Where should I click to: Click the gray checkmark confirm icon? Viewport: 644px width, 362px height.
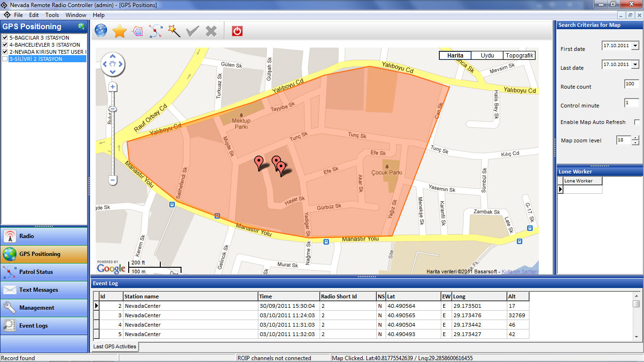[193, 32]
